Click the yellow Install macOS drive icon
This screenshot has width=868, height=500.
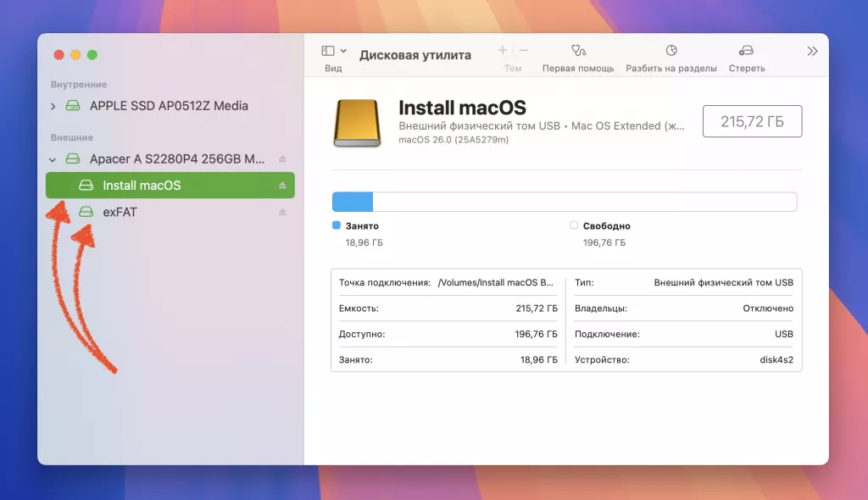(x=357, y=120)
